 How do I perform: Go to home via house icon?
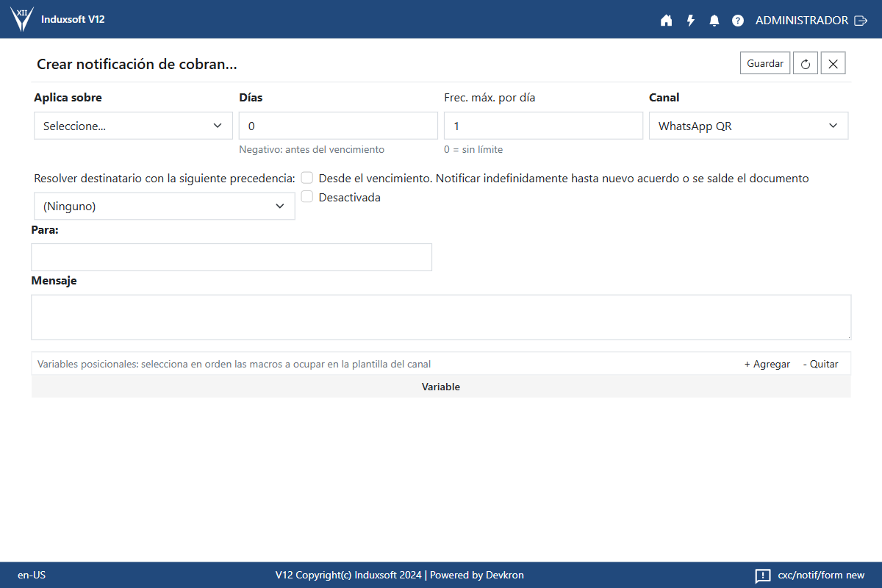pos(667,21)
